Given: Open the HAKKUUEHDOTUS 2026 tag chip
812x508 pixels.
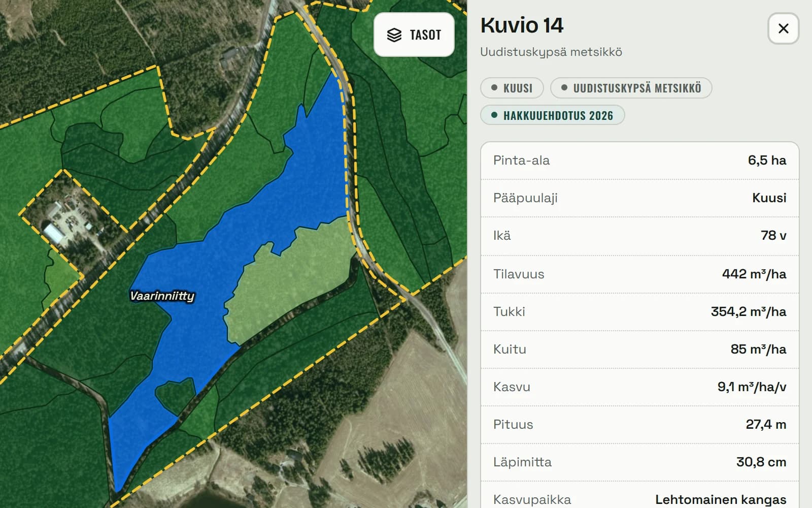Looking at the screenshot, I should pos(552,115).
